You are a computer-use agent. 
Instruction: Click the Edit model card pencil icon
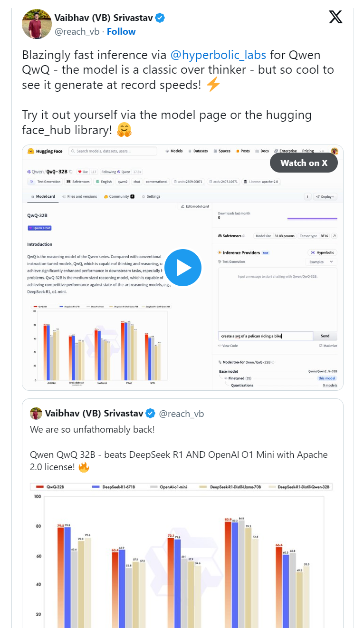[182, 206]
